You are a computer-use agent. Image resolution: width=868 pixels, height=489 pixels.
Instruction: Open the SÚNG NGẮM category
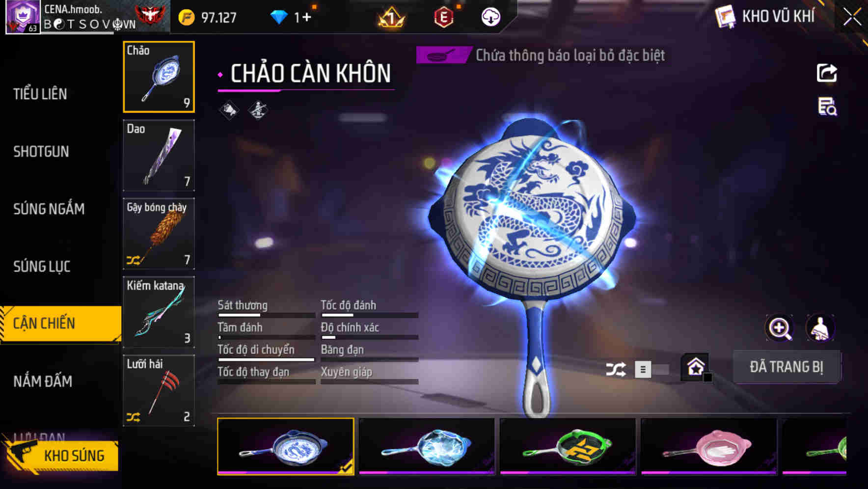click(49, 209)
